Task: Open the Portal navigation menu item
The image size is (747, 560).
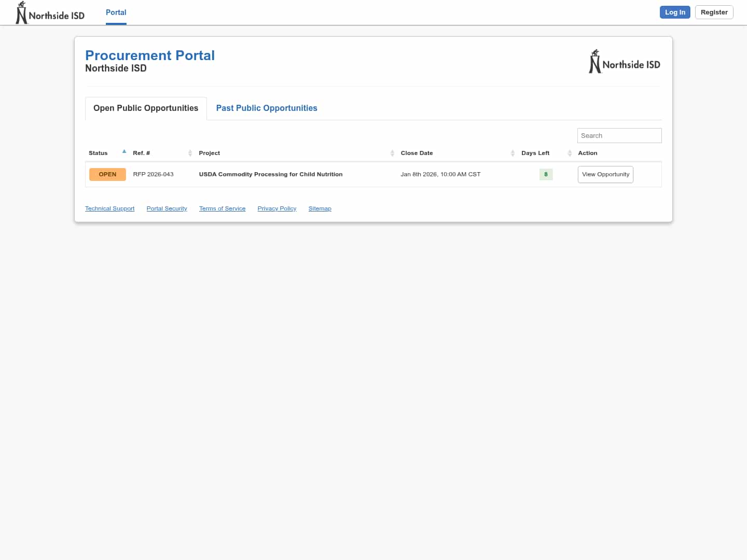Action: [116, 12]
